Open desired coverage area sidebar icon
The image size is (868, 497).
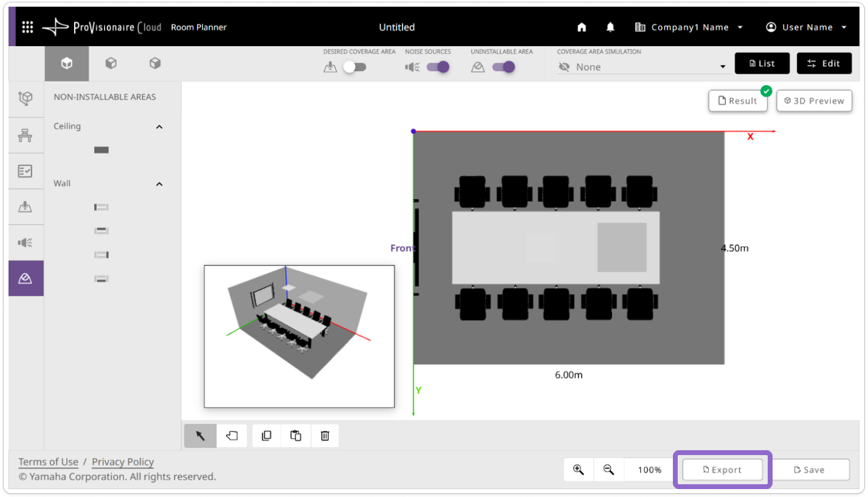pyautogui.click(x=26, y=207)
